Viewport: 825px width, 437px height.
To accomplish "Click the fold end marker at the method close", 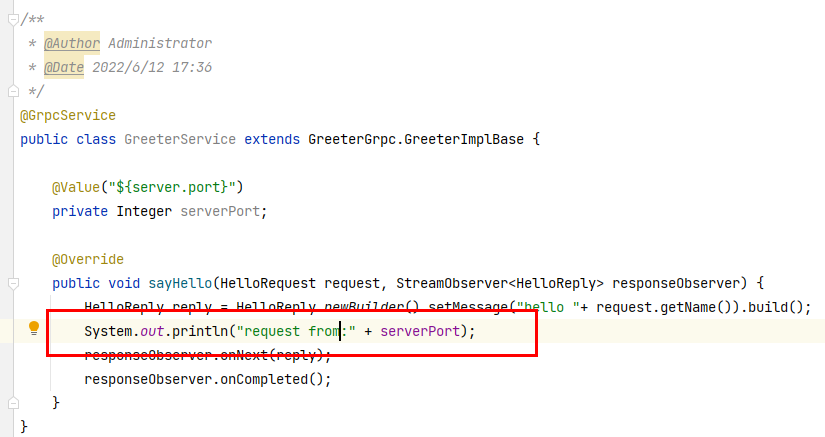I will [14, 403].
